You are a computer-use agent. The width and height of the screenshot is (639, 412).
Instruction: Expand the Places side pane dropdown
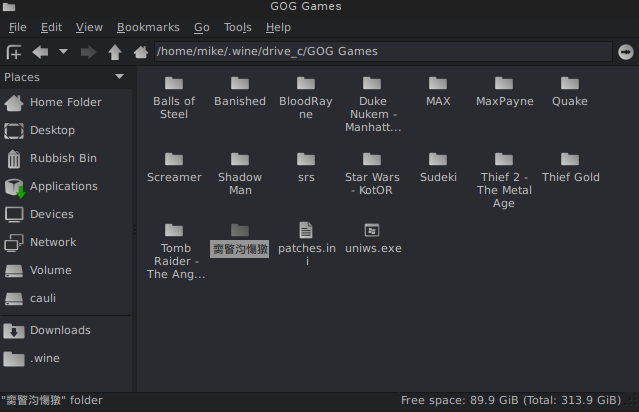point(119,77)
